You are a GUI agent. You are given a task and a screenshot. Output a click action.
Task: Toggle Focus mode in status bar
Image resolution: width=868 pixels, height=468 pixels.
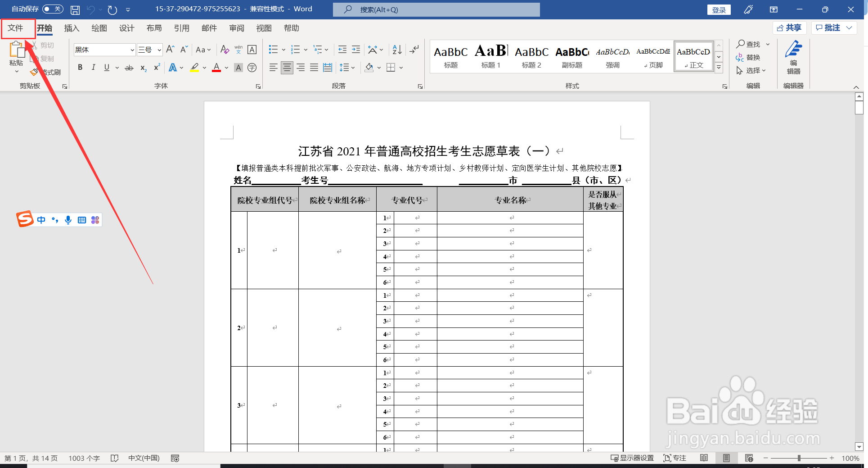(675, 458)
